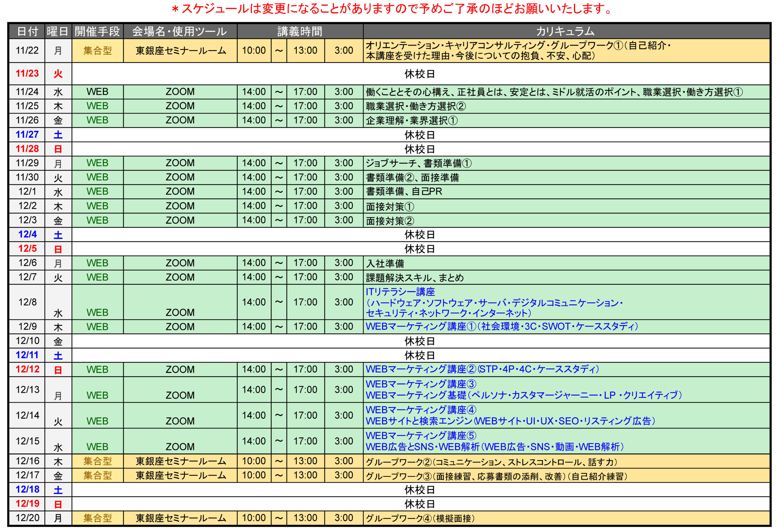Click the 曜日 column header
This screenshot has height=532, width=776.
[58, 32]
